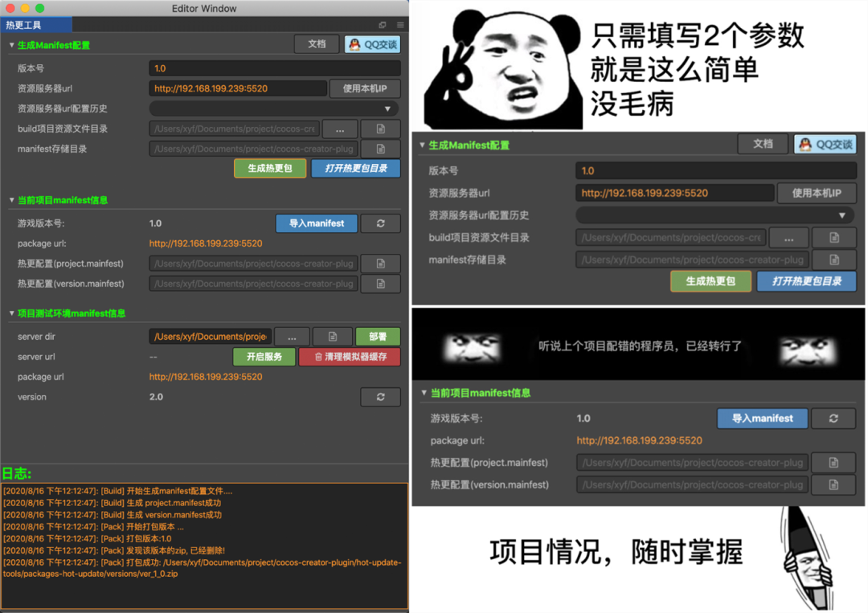Open file icon for 热更配置(version.mainfest) in Editor Window
This screenshot has width=868, height=613.
pos(381,284)
